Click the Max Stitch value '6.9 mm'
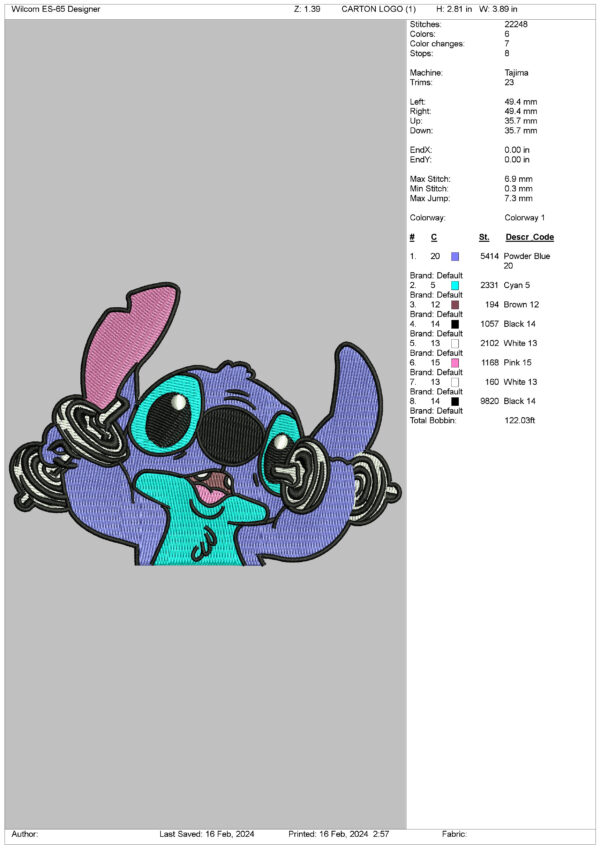This screenshot has height=849, width=600. 518,179
